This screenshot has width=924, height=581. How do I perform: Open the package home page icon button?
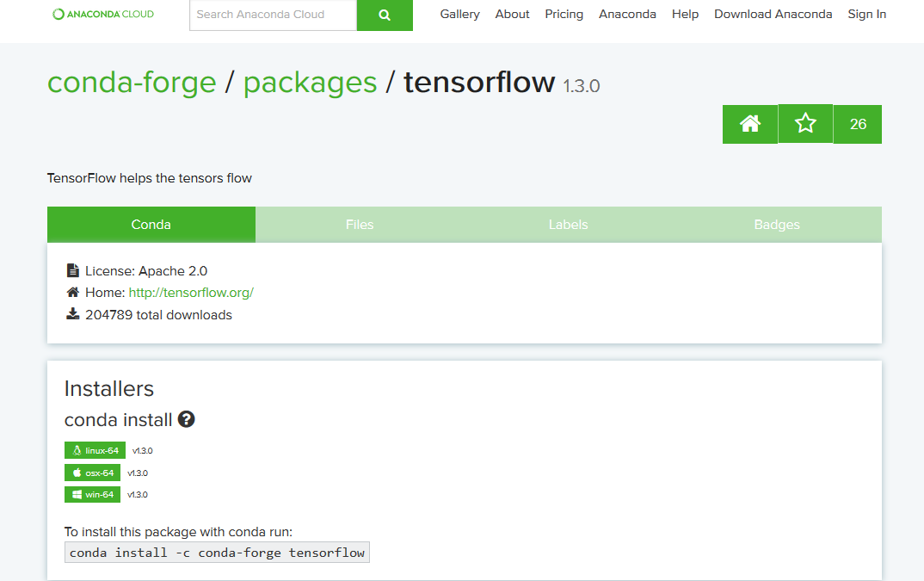click(x=750, y=124)
